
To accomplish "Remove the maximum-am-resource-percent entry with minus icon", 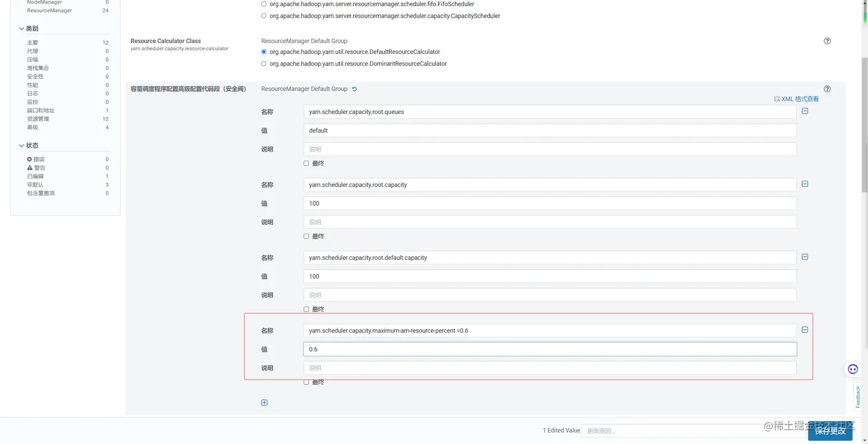I will click(x=805, y=330).
